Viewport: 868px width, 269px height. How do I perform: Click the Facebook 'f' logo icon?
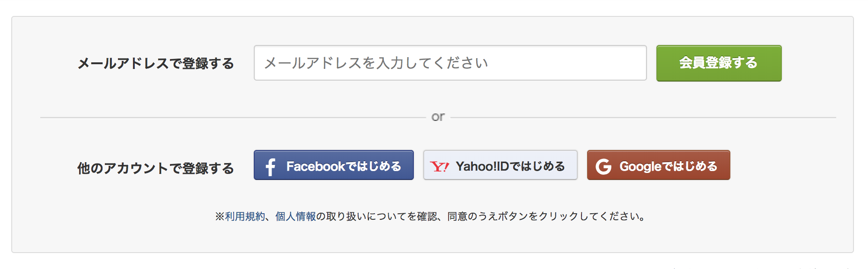pyautogui.click(x=270, y=167)
